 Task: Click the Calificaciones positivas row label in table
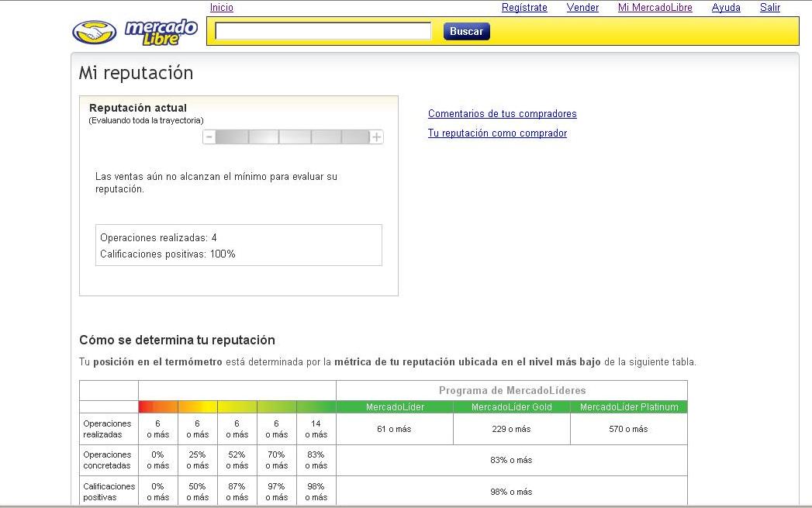click(109, 492)
